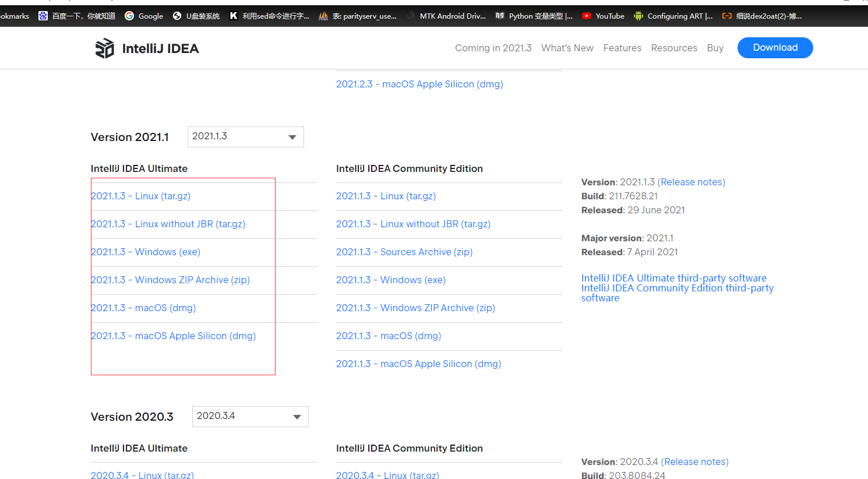Open 2021.1.3 Release notes link
Image resolution: width=868 pixels, height=479 pixels.
tap(691, 182)
